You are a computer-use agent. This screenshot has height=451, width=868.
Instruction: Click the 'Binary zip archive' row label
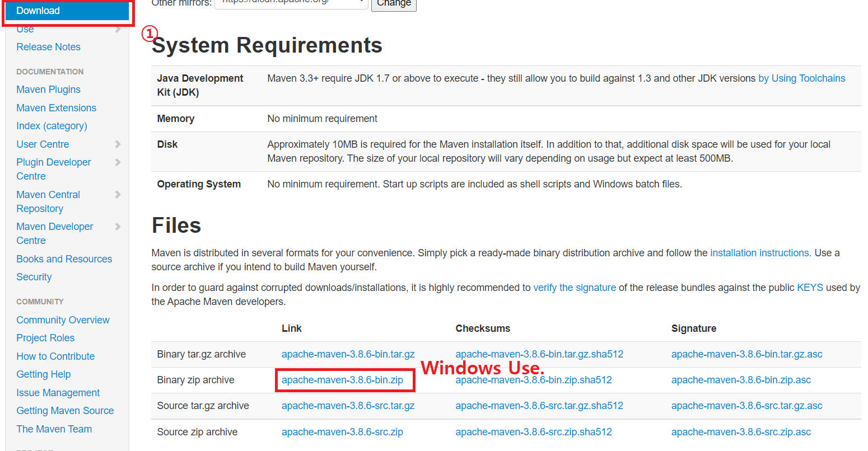pyautogui.click(x=195, y=380)
